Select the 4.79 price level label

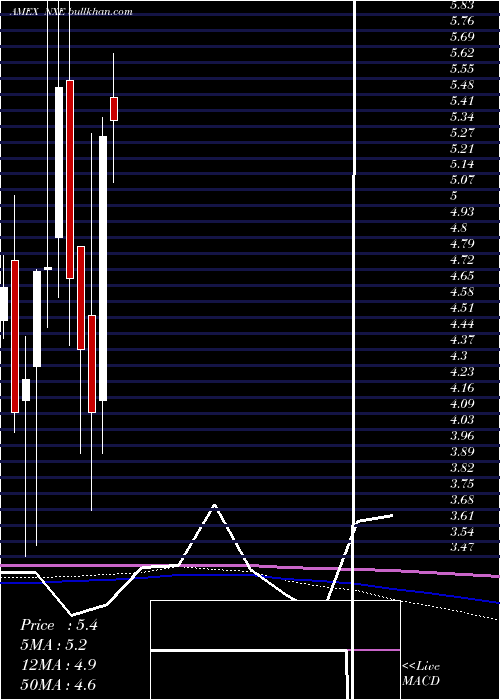462,244
